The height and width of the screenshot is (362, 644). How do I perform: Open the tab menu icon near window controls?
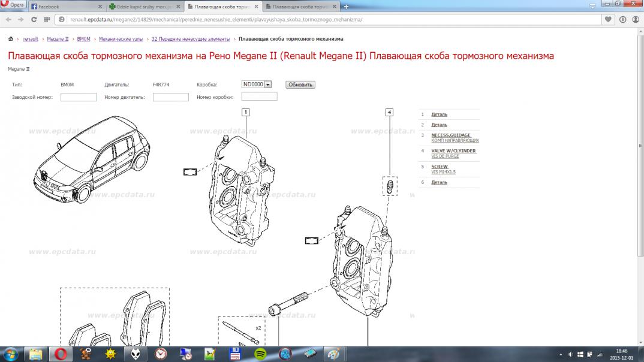coord(592,6)
